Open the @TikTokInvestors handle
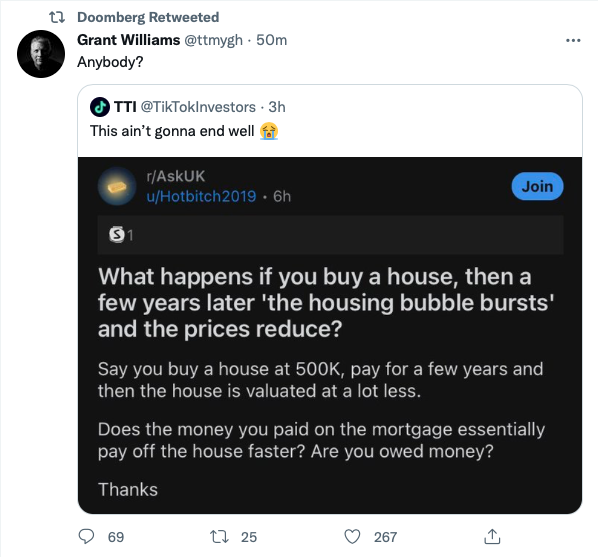This screenshot has width=598, height=557. pyautogui.click(x=198, y=107)
